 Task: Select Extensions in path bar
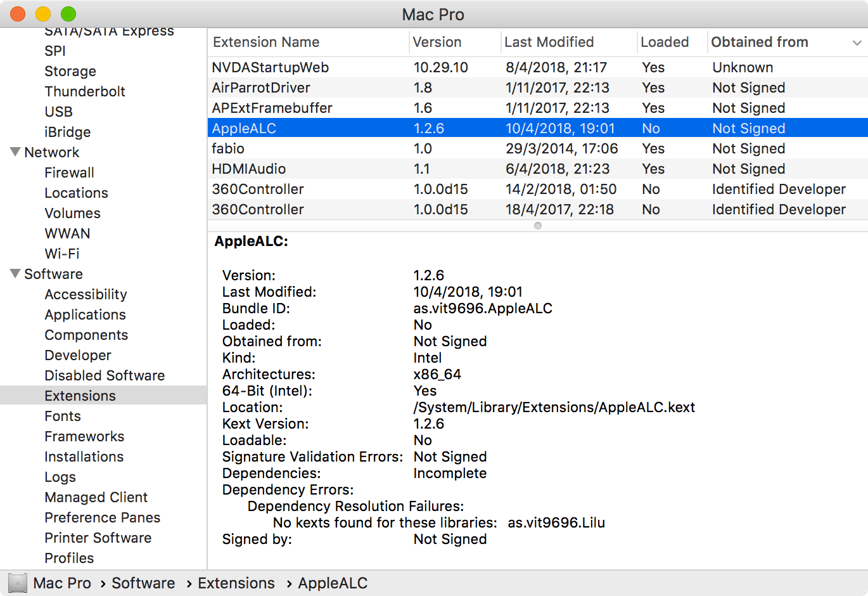[236, 583]
